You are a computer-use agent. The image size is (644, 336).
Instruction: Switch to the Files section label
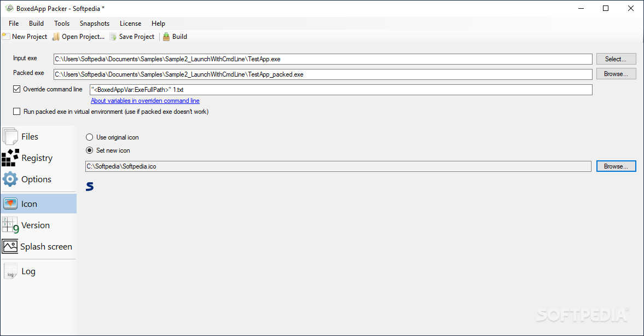tap(30, 136)
